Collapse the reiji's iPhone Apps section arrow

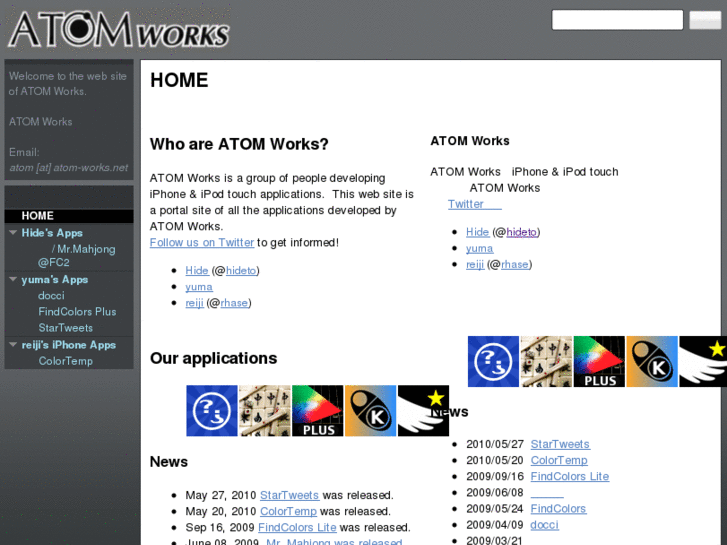(x=13, y=345)
